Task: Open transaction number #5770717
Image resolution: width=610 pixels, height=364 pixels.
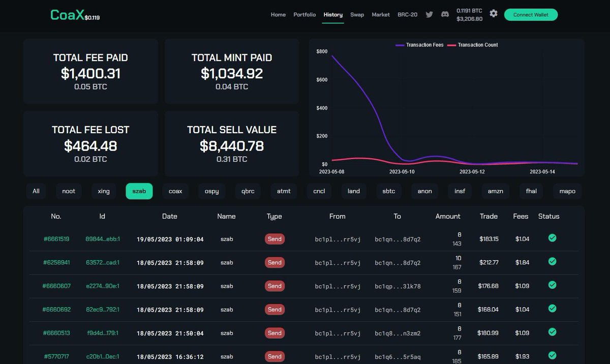Action: coord(56,356)
